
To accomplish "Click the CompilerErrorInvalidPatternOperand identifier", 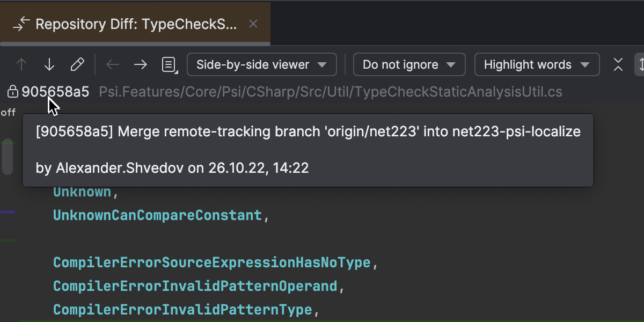I will coord(195,286).
